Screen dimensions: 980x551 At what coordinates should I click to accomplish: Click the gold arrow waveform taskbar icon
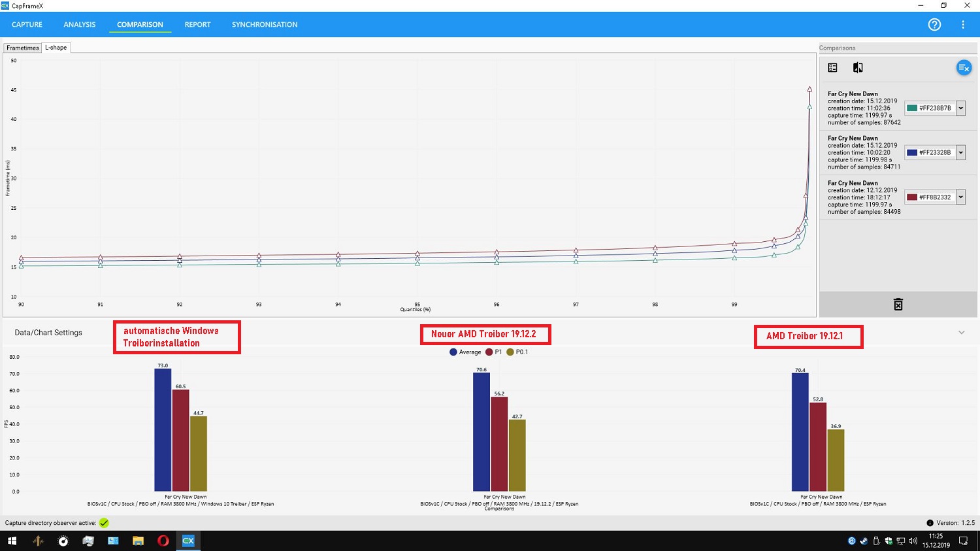tap(38, 541)
